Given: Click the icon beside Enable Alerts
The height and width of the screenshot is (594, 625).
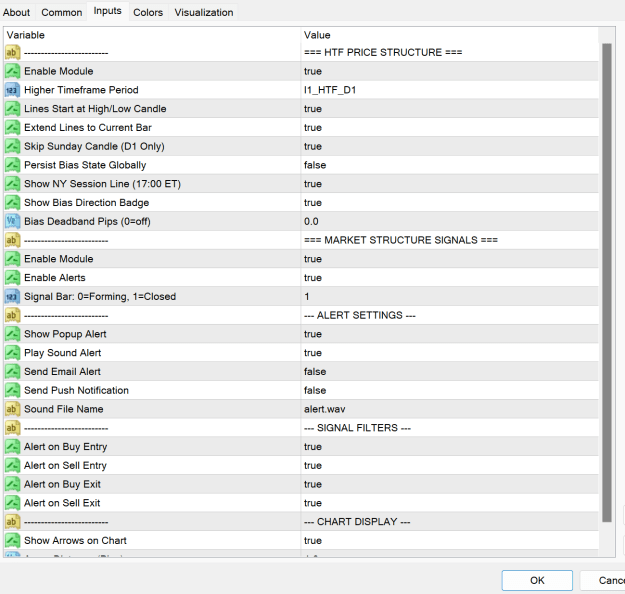Looking at the screenshot, I should click(12, 278).
